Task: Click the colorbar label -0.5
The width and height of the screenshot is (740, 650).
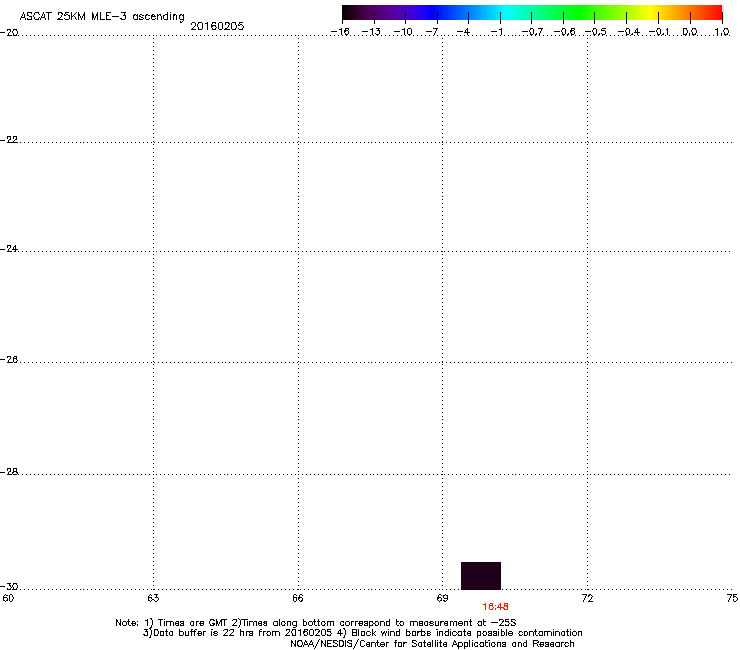Action: click(596, 32)
